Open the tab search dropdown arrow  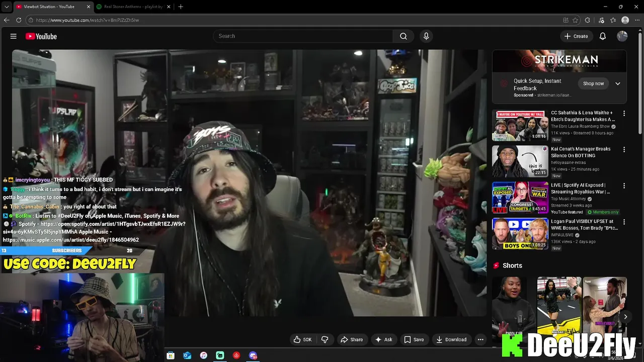pos(7,7)
